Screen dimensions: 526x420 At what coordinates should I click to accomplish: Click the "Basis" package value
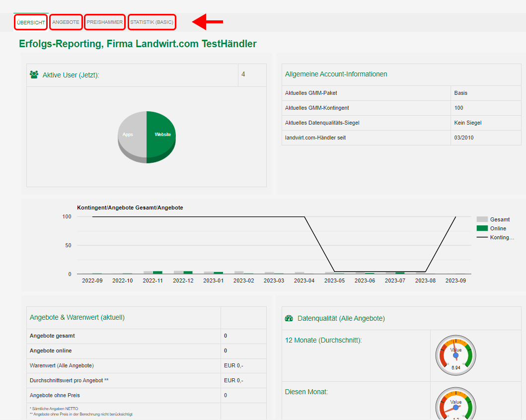pyautogui.click(x=460, y=93)
